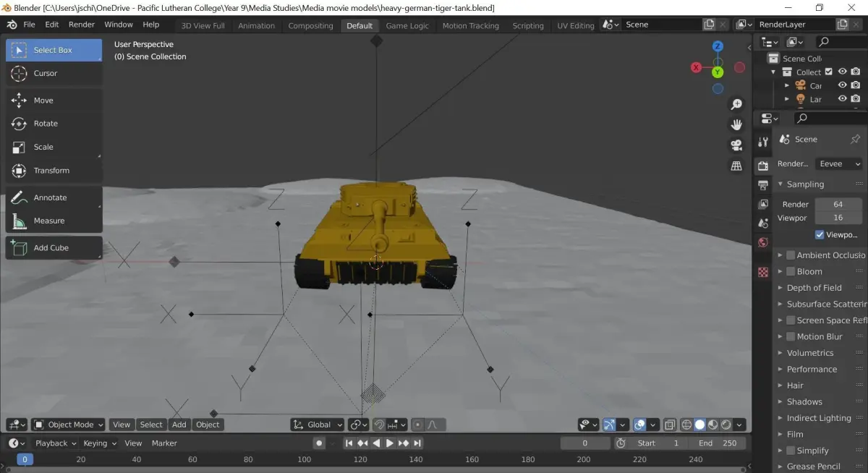Click the viewport Select button
The height and width of the screenshot is (473, 868).
click(151, 425)
